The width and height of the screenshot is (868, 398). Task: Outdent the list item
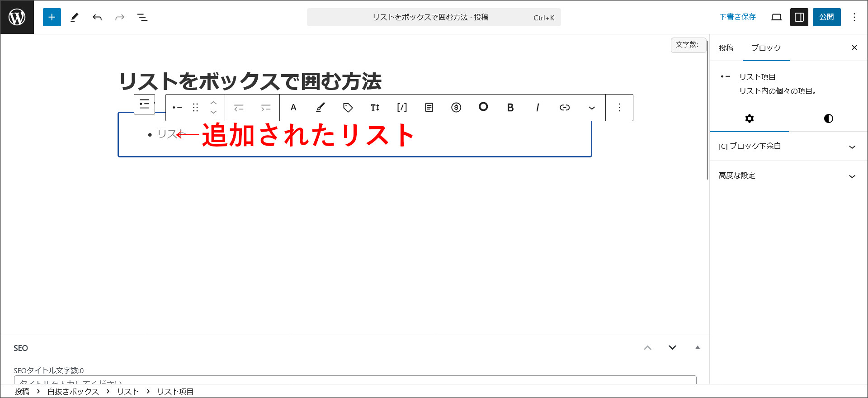(239, 108)
